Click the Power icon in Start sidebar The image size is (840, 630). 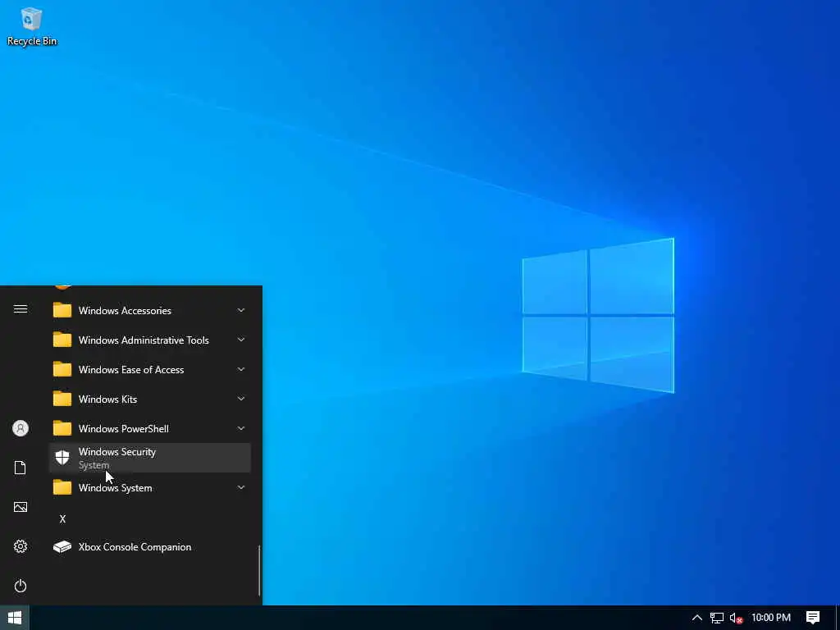(x=21, y=586)
